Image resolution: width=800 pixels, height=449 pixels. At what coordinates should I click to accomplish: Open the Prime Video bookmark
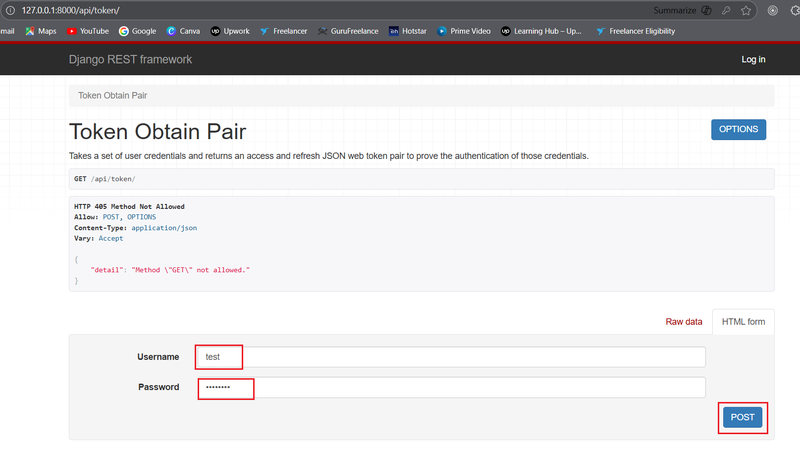coord(464,31)
